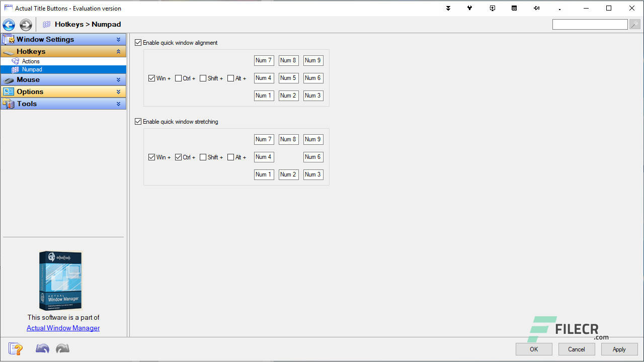The width and height of the screenshot is (644, 362).
Task: Check Shift + in the alignment group
Action: (x=203, y=78)
